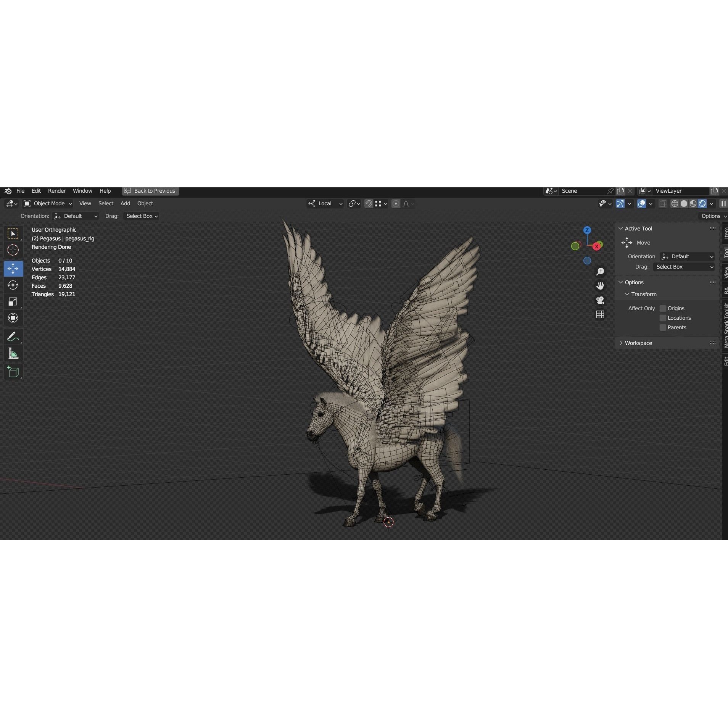Open the View menu in the viewport header
This screenshot has width=728, height=728.
85,203
